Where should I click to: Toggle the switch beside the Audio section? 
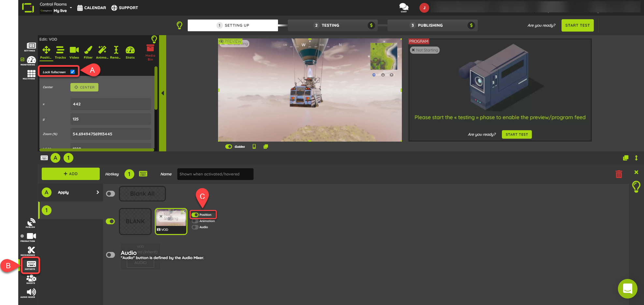[110, 255]
